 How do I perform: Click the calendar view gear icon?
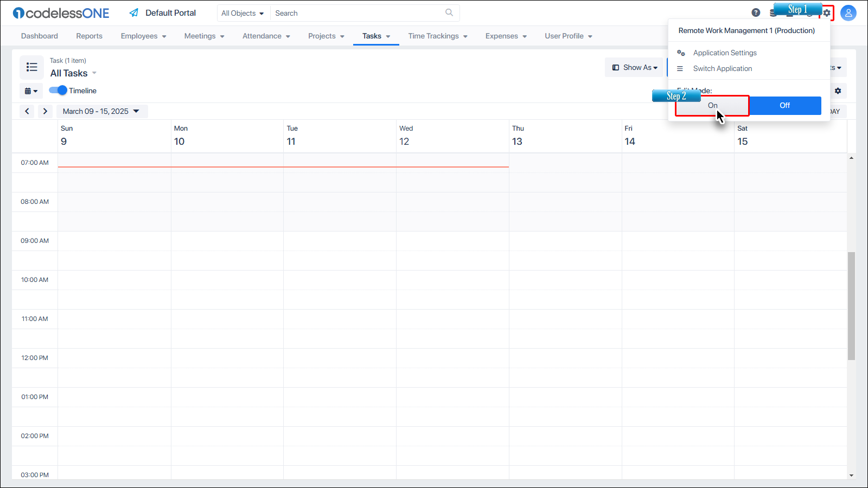838,91
